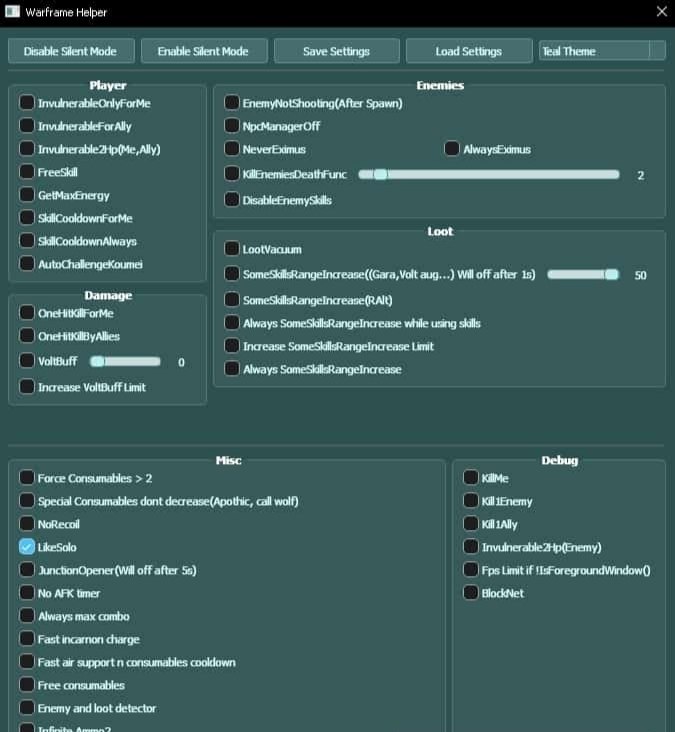This screenshot has height=732, width=675.
Task: Click the Disable Silent Mode button
Action: [x=71, y=51]
